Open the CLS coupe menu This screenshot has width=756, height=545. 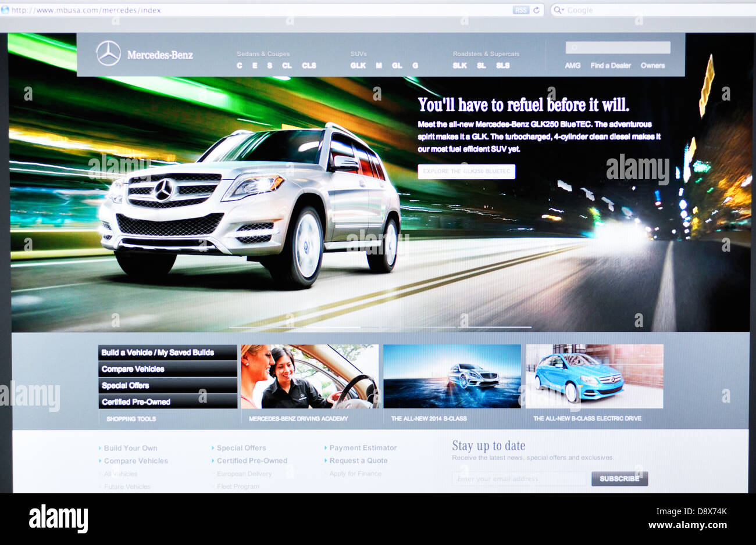(x=309, y=66)
